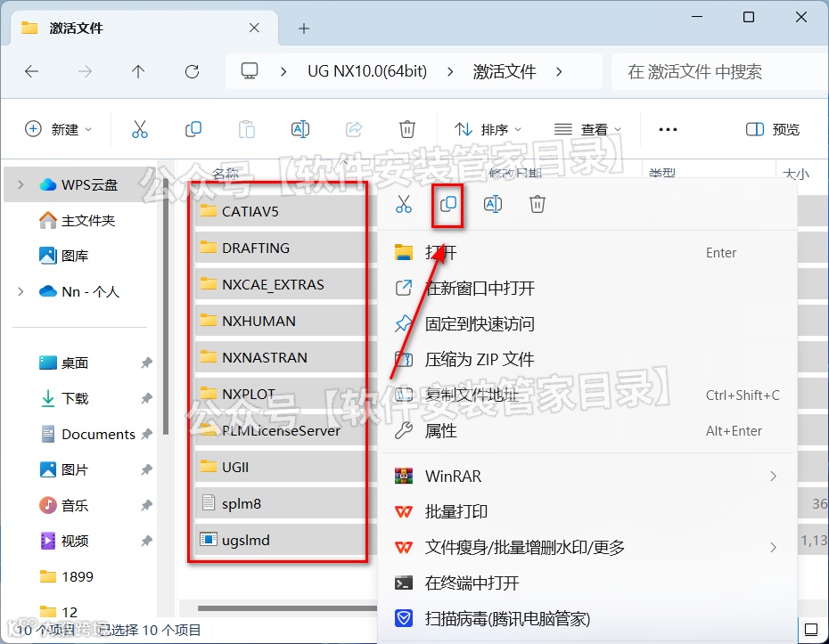Open the 排序 sort dropdown
This screenshot has width=829, height=644.
[488, 129]
